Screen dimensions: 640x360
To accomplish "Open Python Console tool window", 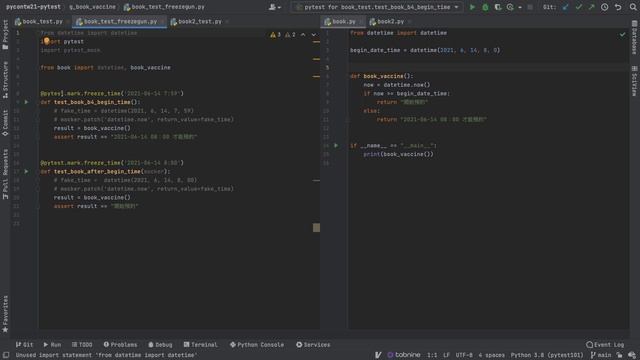I will (x=257, y=345).
